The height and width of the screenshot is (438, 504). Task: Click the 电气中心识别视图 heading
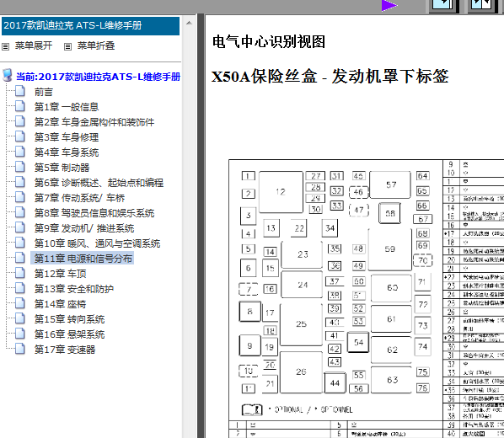(269, 41)
